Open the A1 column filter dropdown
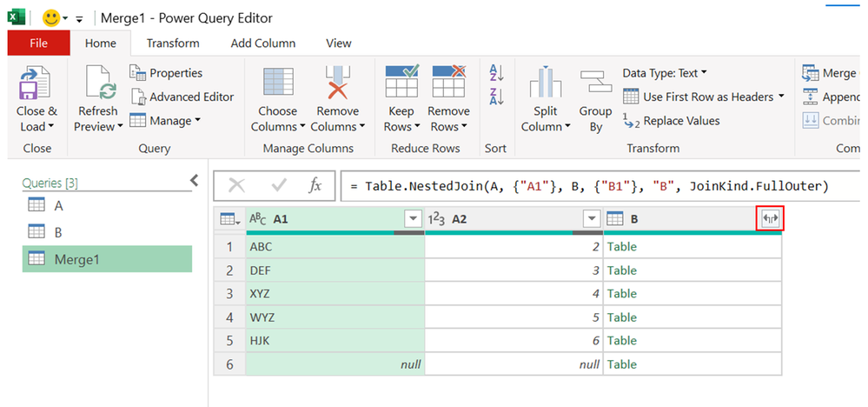Viewport: 868px width, 407px height. [x=412, y=219]
